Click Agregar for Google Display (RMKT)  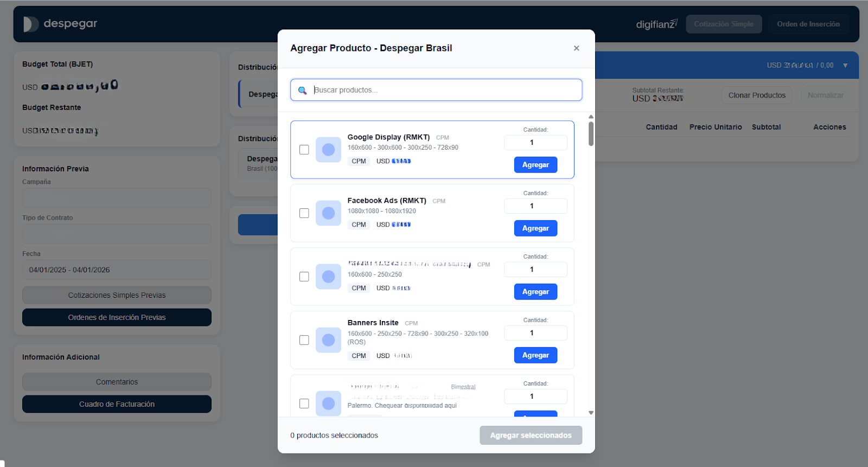pyautogui.click(x=535, y=165)
